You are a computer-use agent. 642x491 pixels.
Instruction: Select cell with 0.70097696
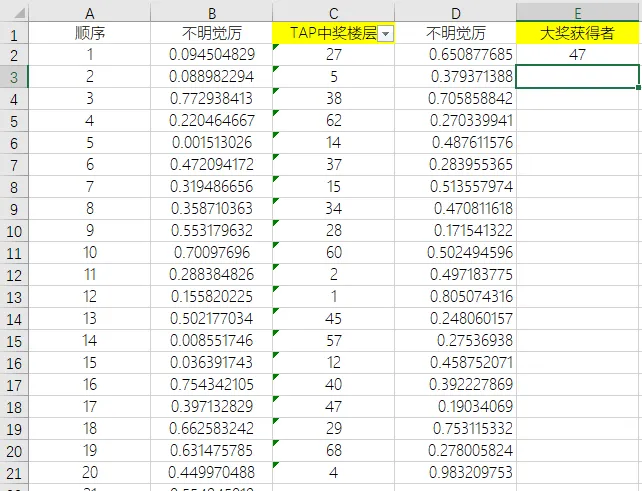coord(212,252)
